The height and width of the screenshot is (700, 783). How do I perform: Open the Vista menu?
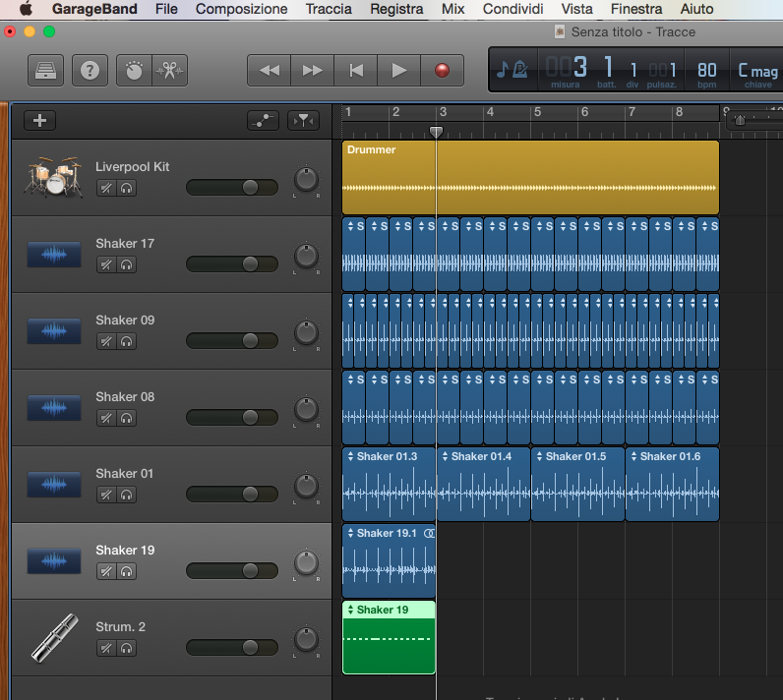click(x=576, y=9)
